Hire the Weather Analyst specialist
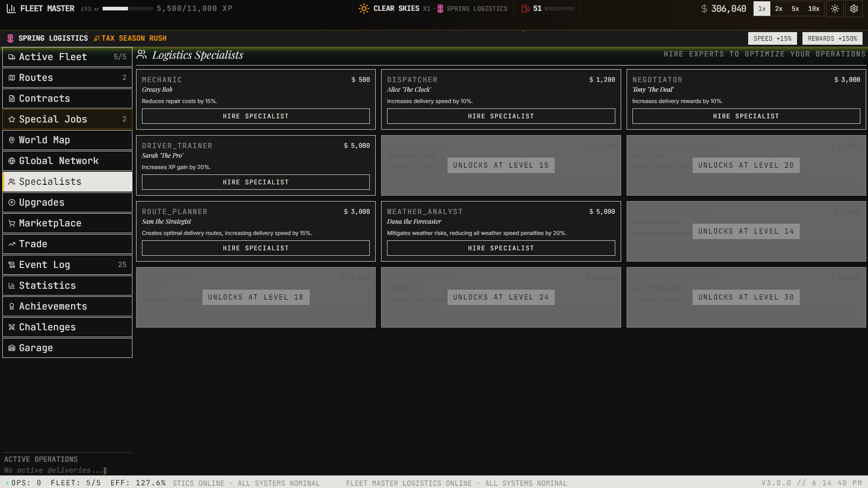The height and width of the screenshot is (488, 868). (500, 248)
